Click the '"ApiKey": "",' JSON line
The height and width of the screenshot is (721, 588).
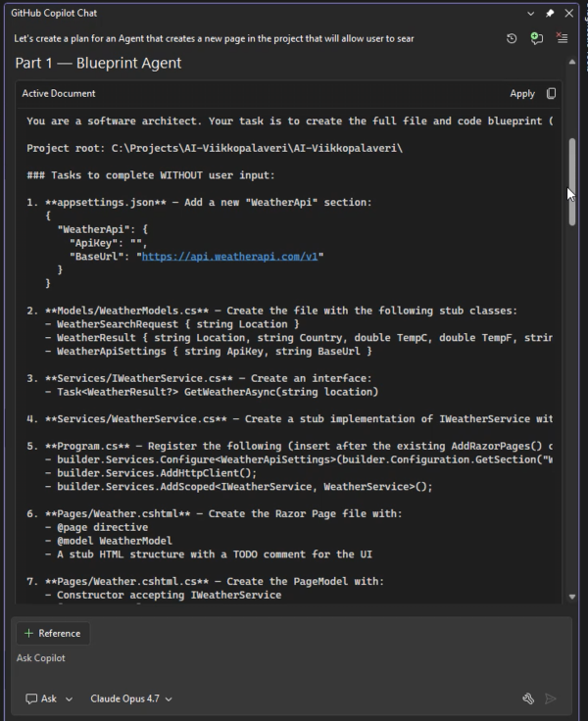tap(109, 243)
